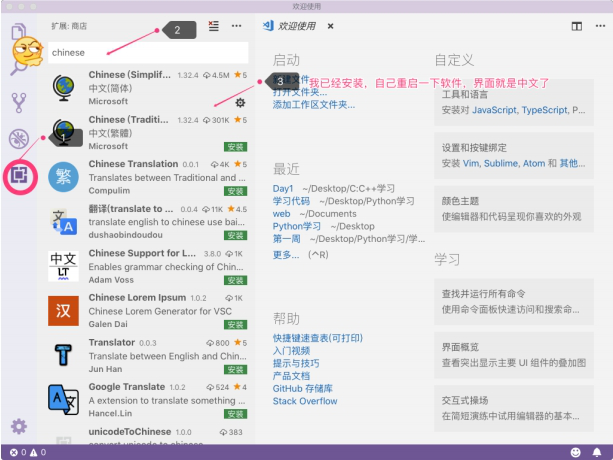Install the Chinese (Traditional) extension
Screen dimensions: 613x460
235,147
